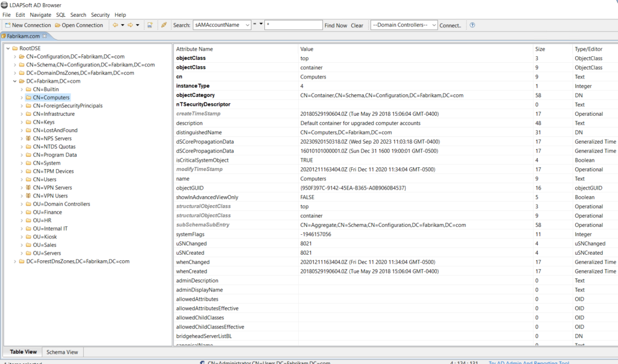Open the SQL menu
This screenshot has height=364, width=618.
pyautogui.click(x=61, y=14)
